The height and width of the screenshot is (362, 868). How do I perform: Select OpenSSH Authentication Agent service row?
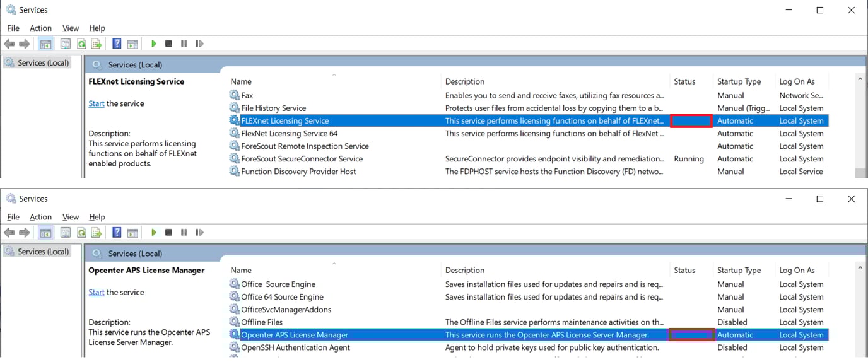(295, 347)
